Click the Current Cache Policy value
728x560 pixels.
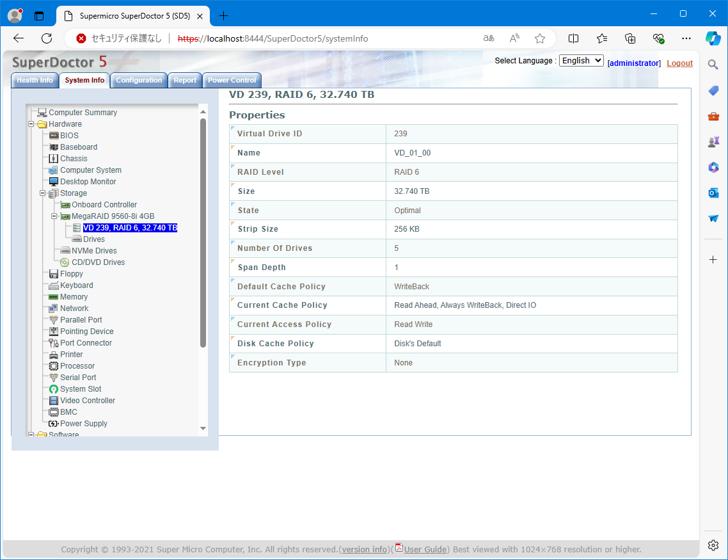pos(464,305)
